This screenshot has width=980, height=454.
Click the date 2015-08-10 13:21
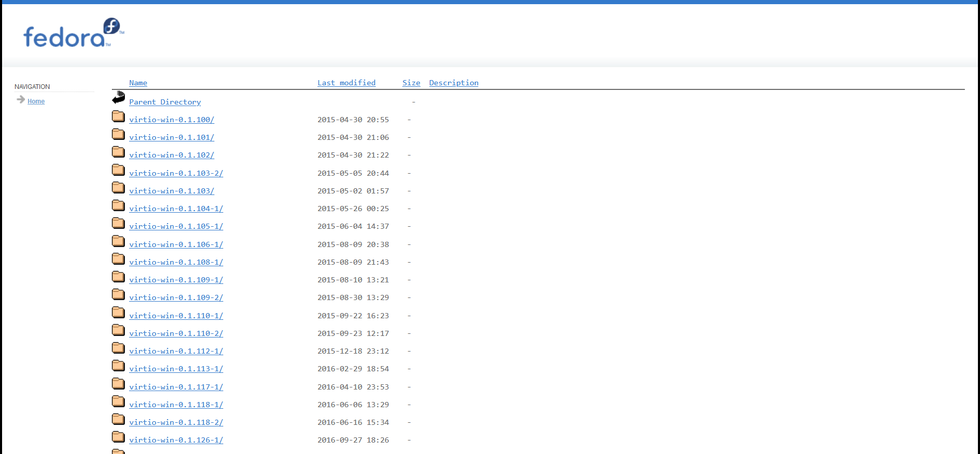(x=353, y=280)
